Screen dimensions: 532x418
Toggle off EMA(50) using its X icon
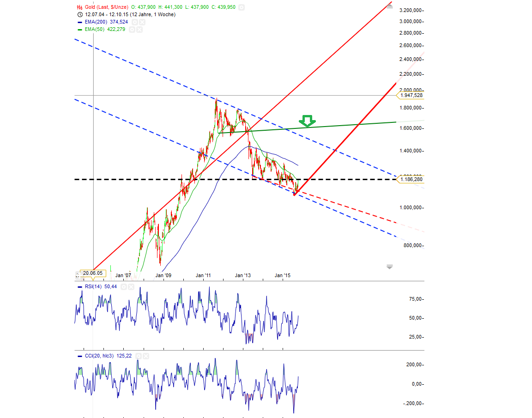click(x=140, y=29)
